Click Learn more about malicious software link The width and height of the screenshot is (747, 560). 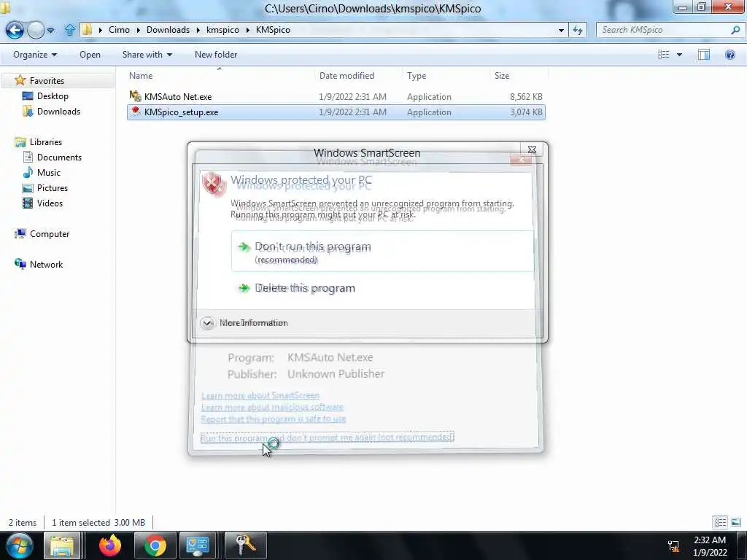tap(272, 407)
